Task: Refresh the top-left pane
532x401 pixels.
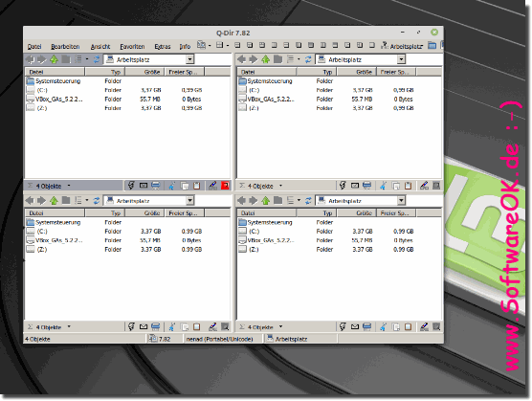Action: point(97,59)
